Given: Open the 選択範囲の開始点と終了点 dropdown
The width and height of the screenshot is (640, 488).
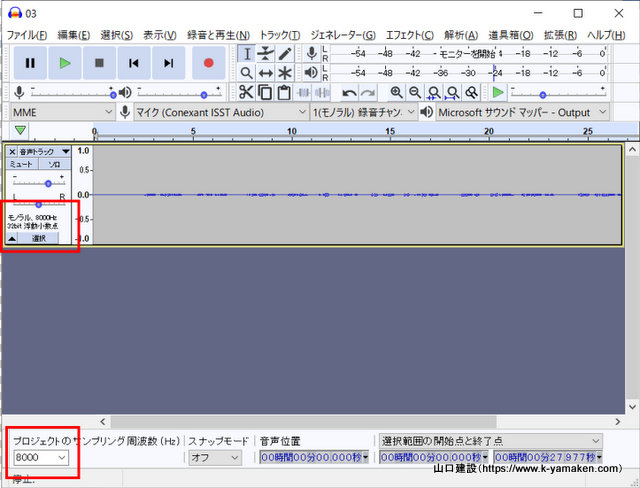Looking at the screenshot, I should click(x=491, y=441).
